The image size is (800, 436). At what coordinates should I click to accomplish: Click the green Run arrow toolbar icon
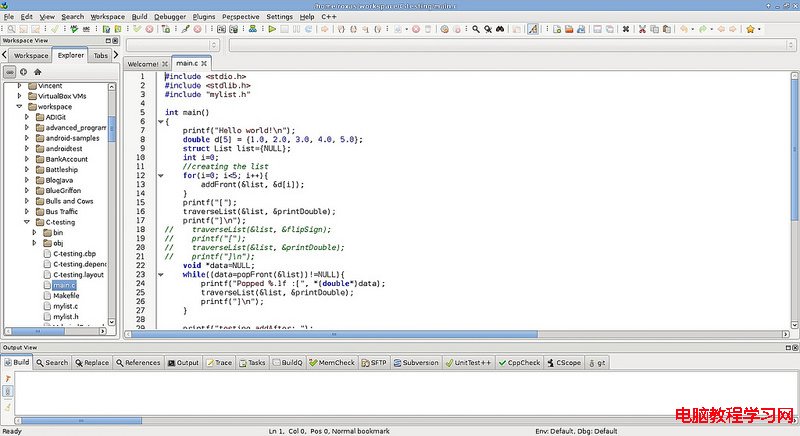[x=272, y=29]
